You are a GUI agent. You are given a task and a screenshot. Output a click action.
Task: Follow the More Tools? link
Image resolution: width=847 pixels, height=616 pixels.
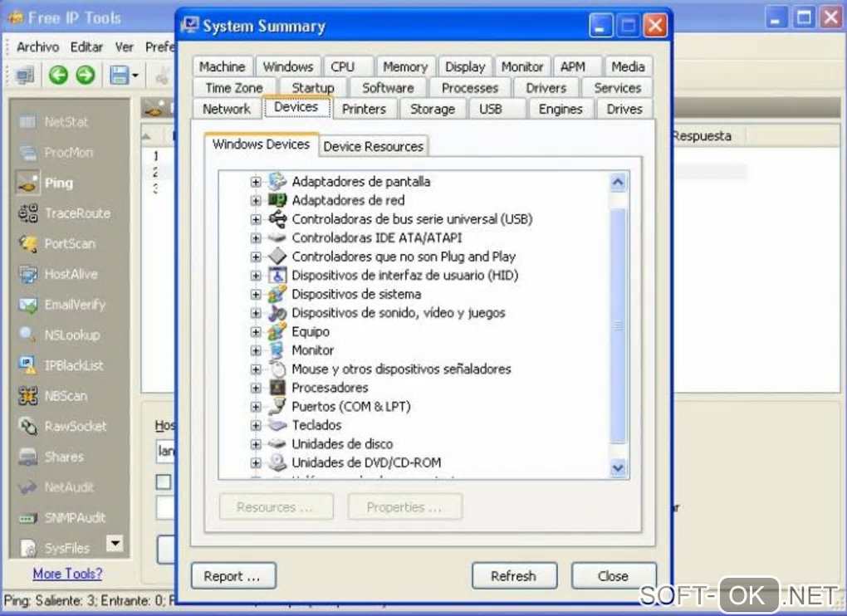point(67,574)
